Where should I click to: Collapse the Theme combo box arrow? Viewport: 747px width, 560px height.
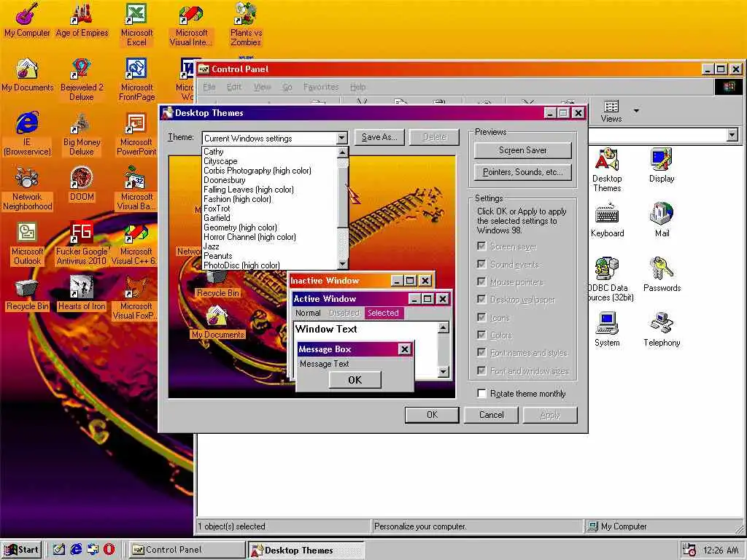point(341,138)
